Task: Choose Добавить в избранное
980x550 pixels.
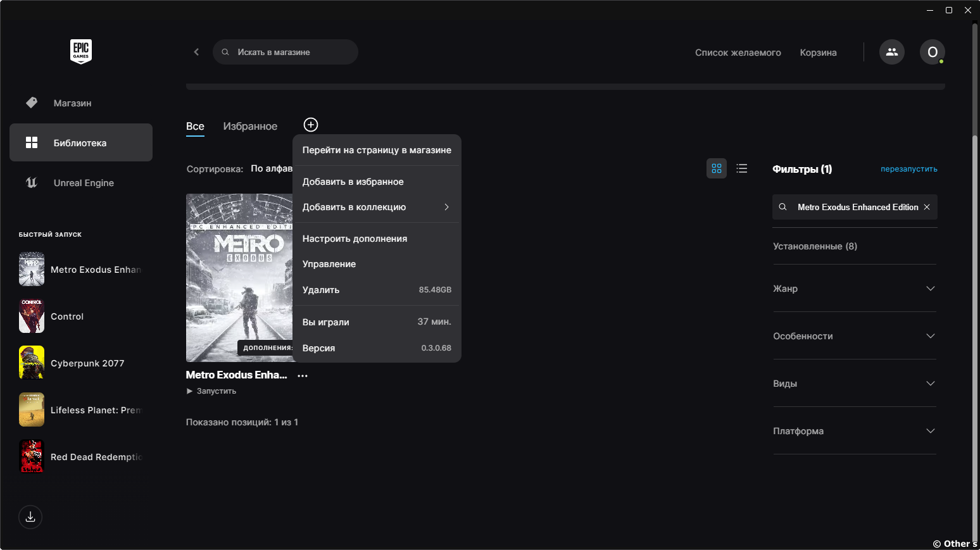Action: click(377, 182)
